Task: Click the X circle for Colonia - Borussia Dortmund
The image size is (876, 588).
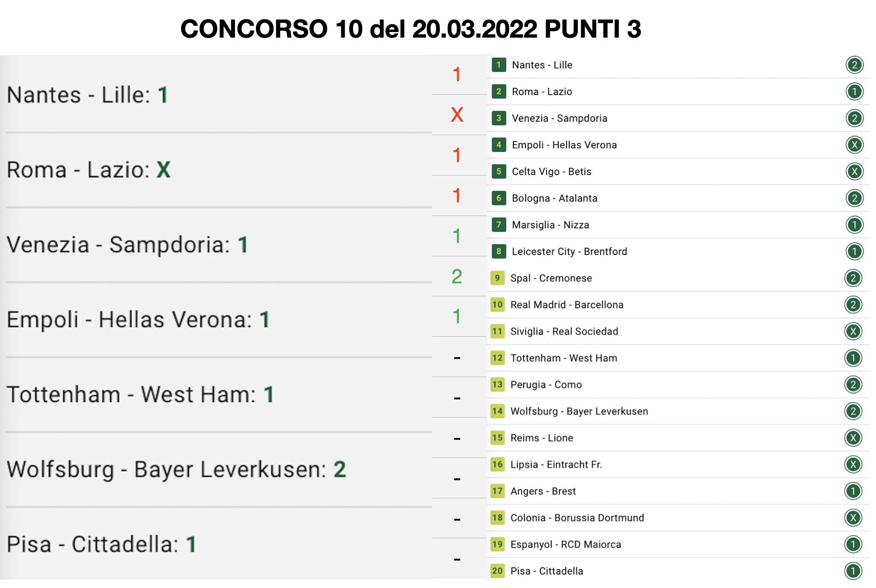Action: (853, 518)
